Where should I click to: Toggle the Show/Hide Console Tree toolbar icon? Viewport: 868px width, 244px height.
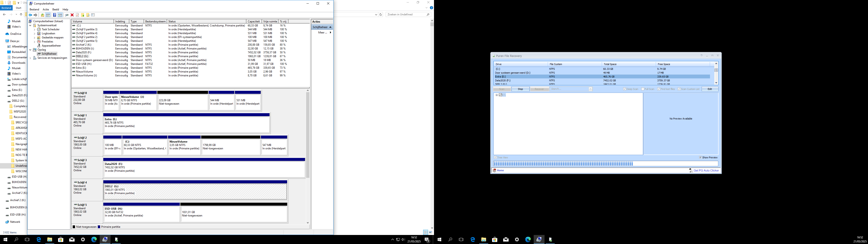point(48,15)
